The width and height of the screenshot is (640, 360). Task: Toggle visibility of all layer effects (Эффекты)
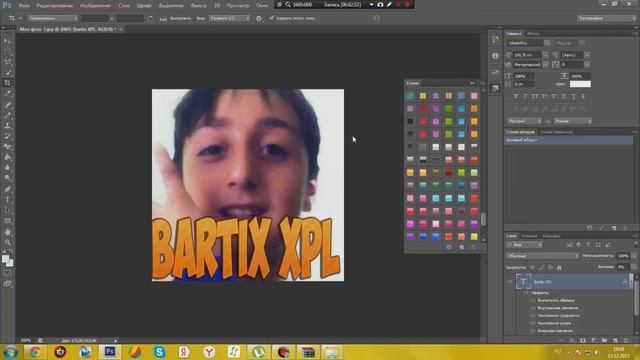[x=526, y=293]
